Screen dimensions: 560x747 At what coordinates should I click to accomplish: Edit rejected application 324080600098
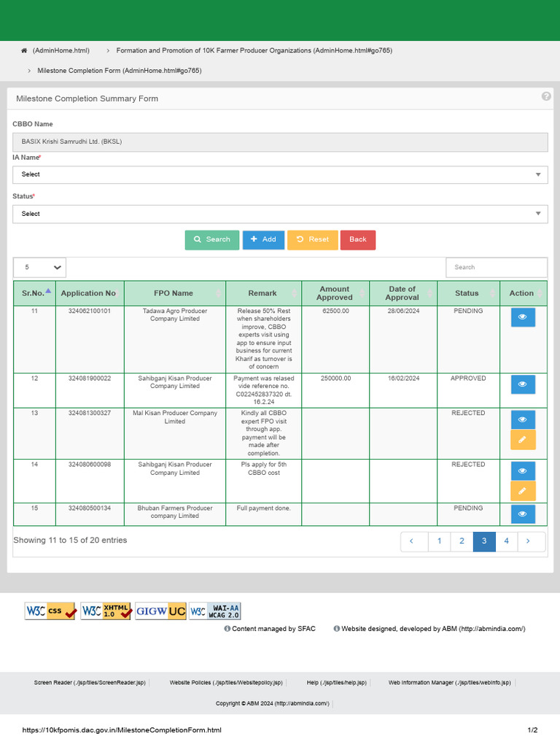click(x=523, y=491)
